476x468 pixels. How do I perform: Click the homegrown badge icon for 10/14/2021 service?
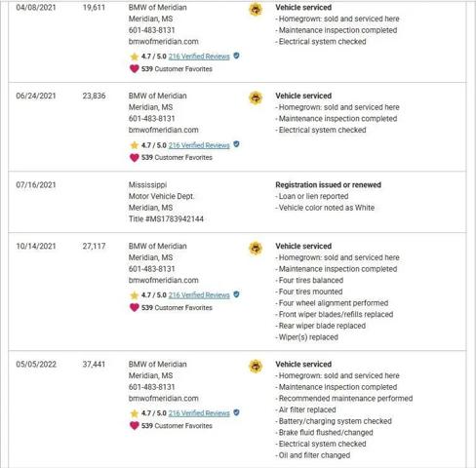(256, 248)
